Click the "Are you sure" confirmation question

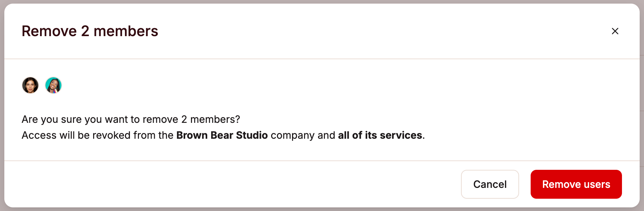(131, 119)
